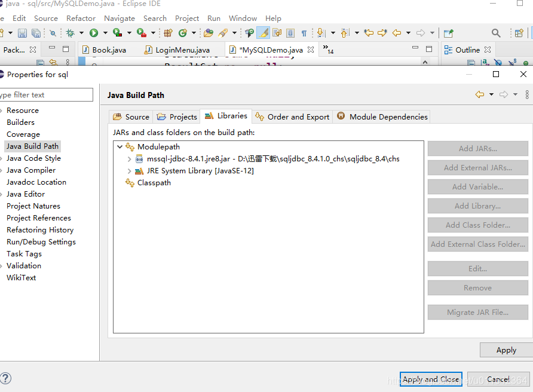
Task: Open the Search menu
Action: tap(155, 19)
